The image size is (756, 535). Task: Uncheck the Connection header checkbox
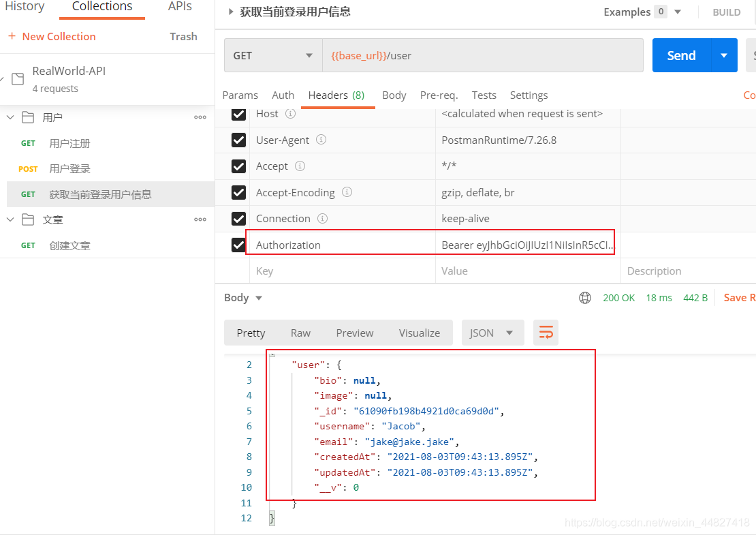click(238, 219)
